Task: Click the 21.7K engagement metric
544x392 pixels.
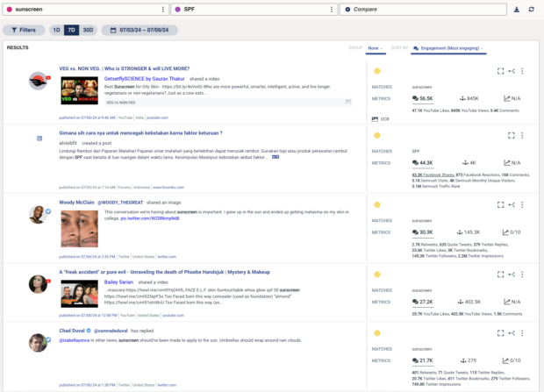Action: [x=423, y=360]
